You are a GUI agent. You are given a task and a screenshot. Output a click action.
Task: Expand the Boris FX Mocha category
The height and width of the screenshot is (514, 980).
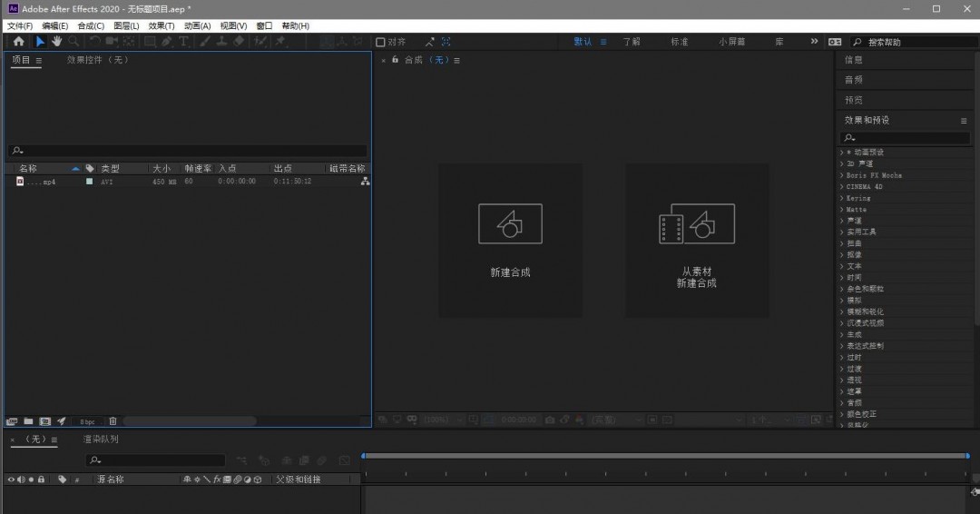pyautogui.click(x=841, y=175)
